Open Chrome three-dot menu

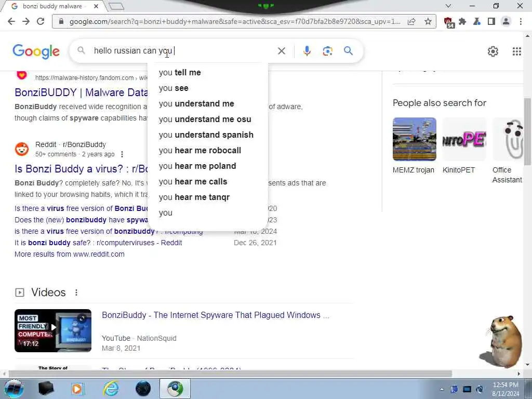[521, 21]
